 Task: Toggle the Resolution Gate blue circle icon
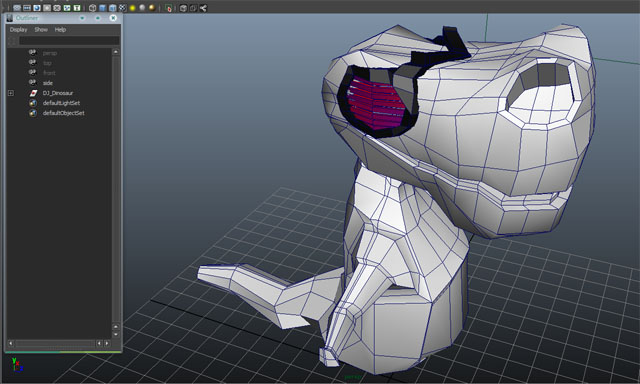37,8
